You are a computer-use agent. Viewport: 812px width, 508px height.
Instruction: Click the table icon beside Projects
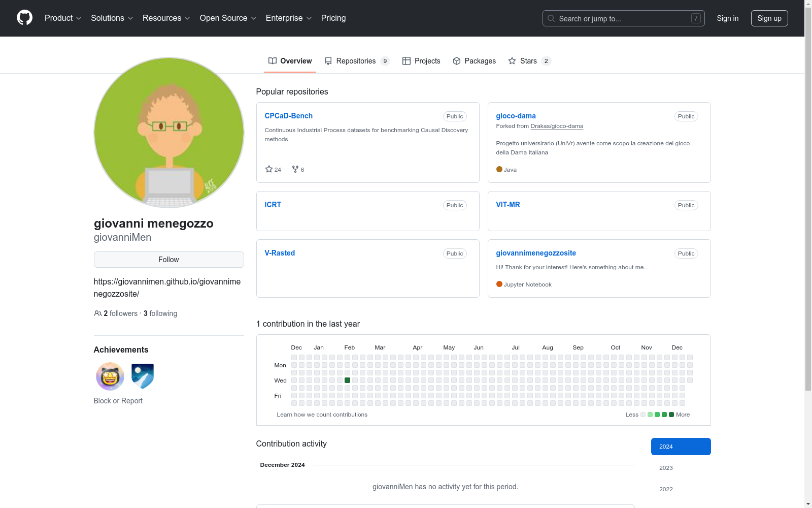click(407, 61)
